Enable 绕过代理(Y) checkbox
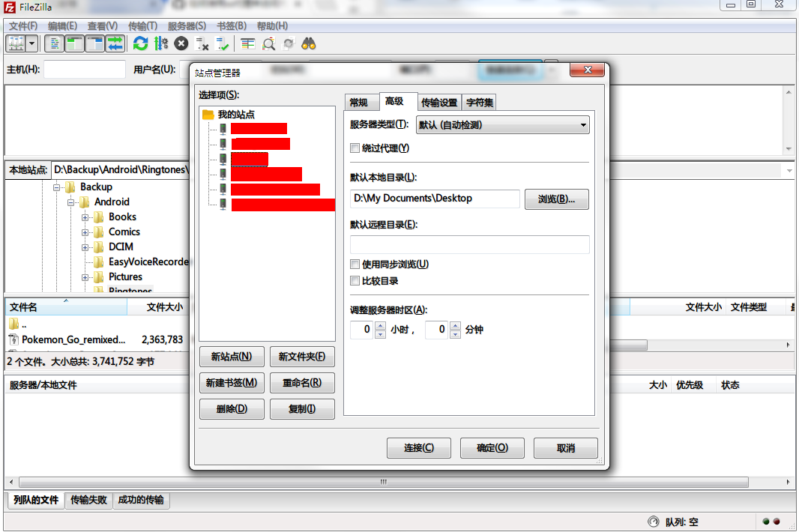Viewport: 799px width, 532px height. [355, 148]
